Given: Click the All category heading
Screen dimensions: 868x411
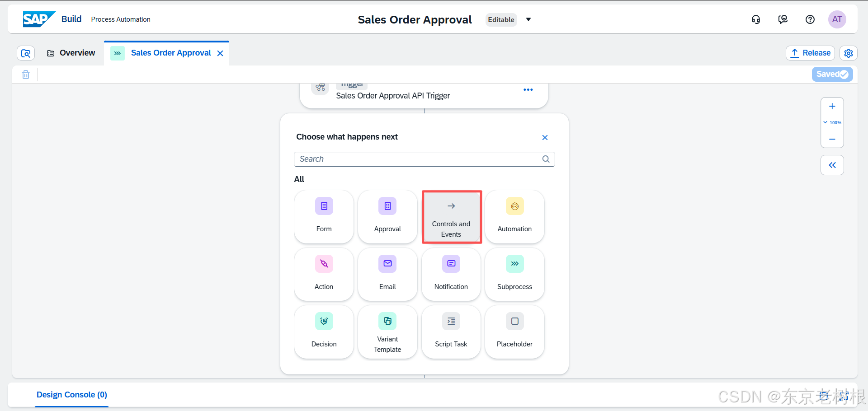Looking at the screenshot, I should (x=299, y=179).
